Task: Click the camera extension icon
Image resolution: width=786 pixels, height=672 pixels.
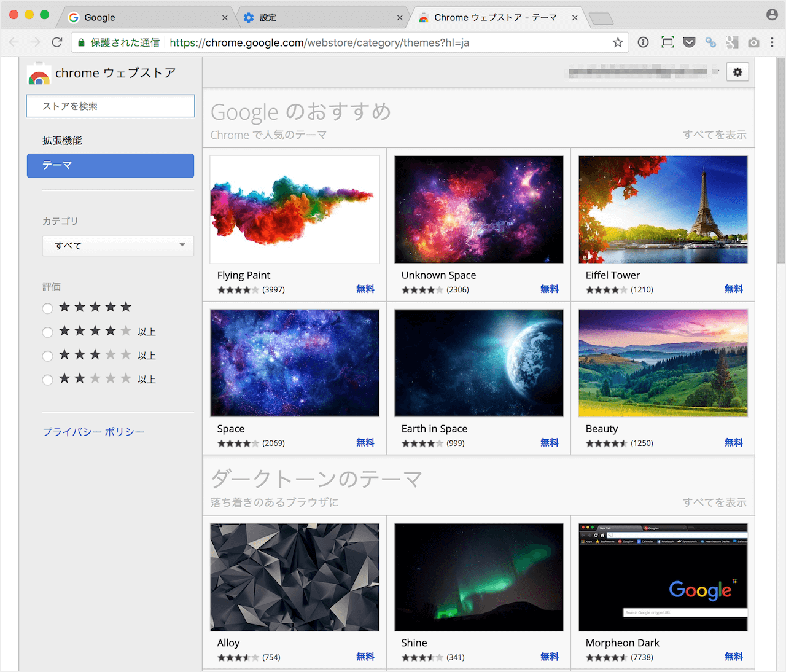Action: tap(753, 42)
